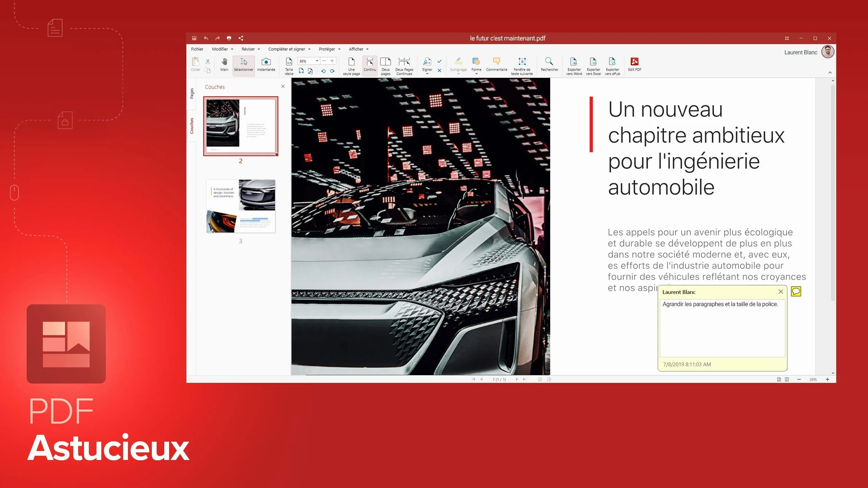Viewport: 868px width, 488px height.
Task: Open the Réviser menu
Action: [x=251, y=49]
